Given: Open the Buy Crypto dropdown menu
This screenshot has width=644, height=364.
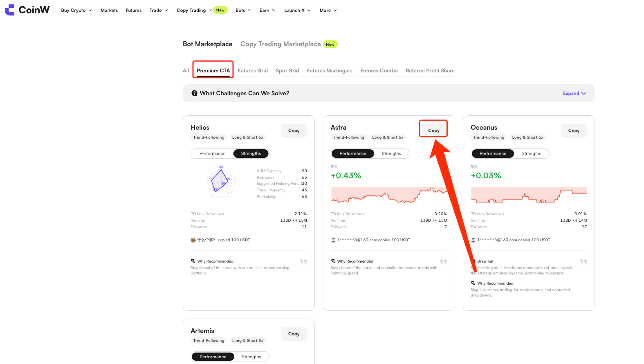Looking at the screenshot, I should (x=76, y=10).
